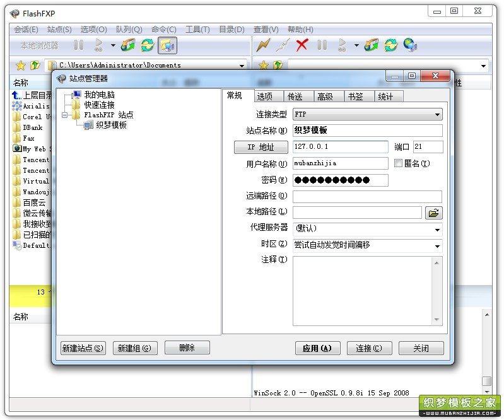Click the 端口 port field

pos(428,147)
